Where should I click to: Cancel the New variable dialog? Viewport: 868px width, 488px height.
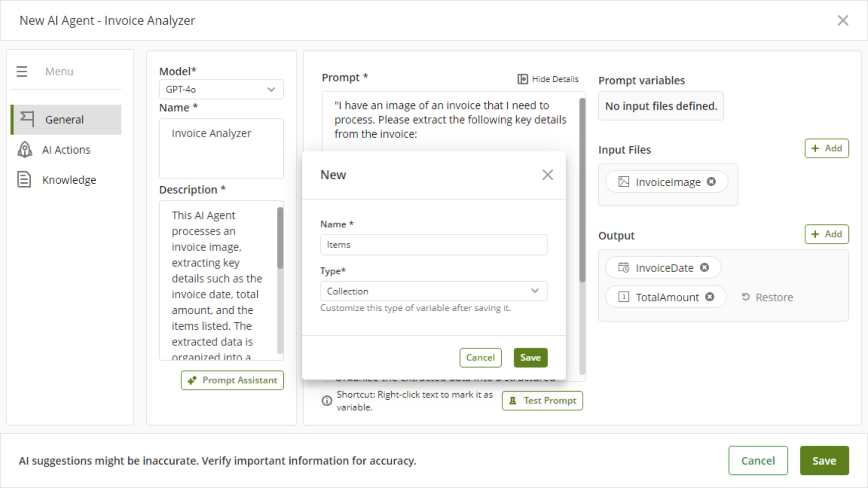(480, 357)
